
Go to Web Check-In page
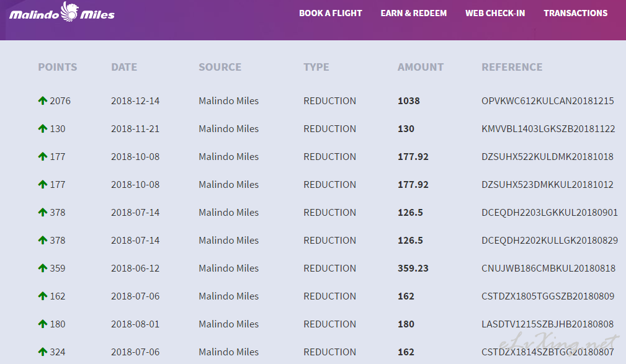[495, 13]
